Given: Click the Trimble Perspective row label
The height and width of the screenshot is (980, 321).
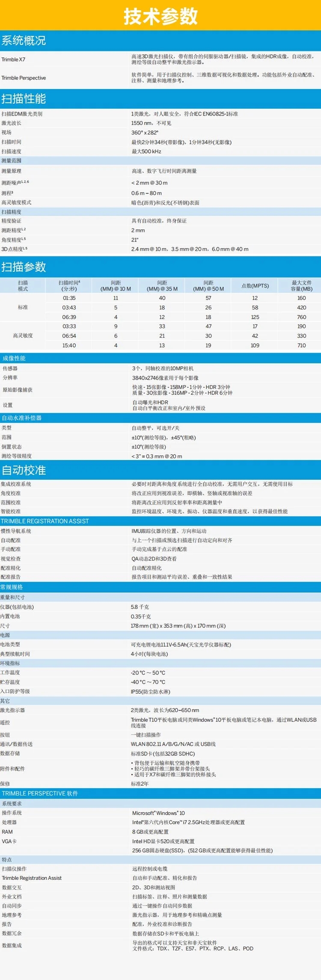Looking at the screenshot, I should pos(24,78).
